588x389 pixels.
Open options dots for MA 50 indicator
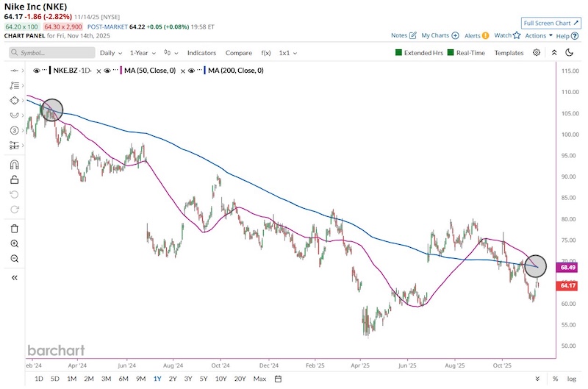pos(115,70)
